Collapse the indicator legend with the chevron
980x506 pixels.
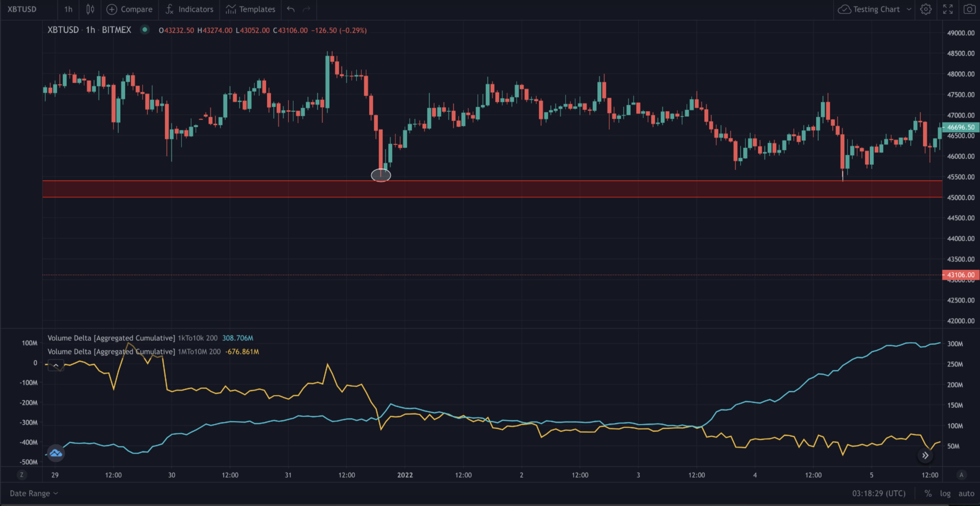pyautogui.click(x=56, y=366)
